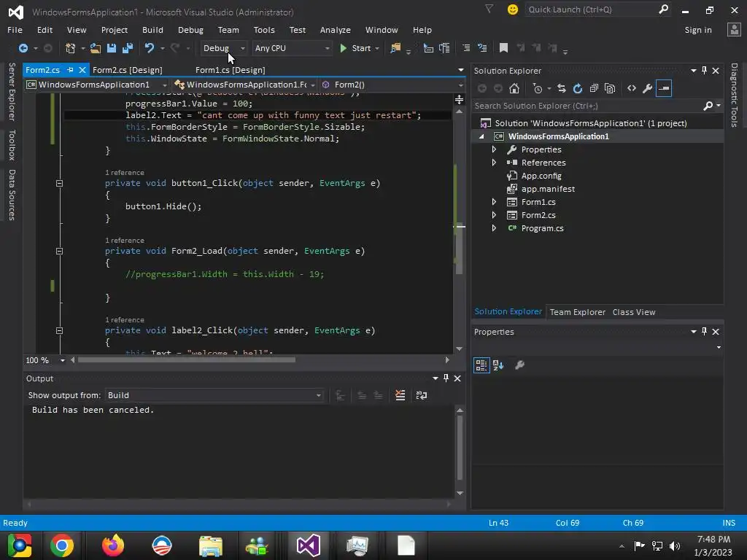The image size is (747, 560).
Task: Expand the References node
Action: point(494,163)
